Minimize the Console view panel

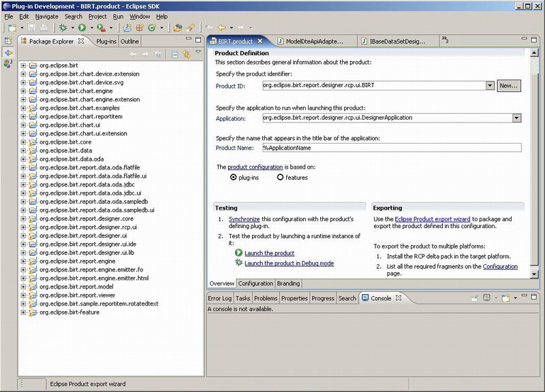tap(524, 296)
